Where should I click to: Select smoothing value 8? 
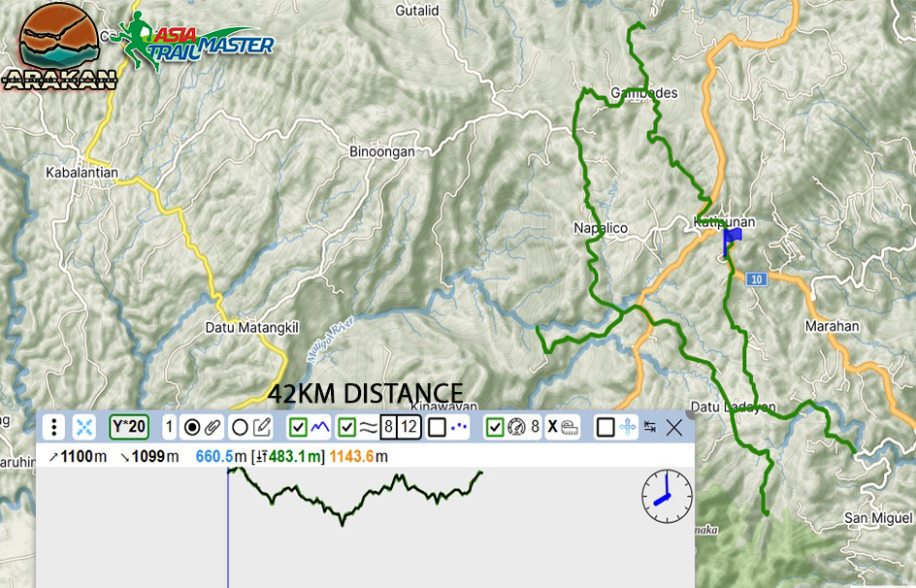(388, 427)
